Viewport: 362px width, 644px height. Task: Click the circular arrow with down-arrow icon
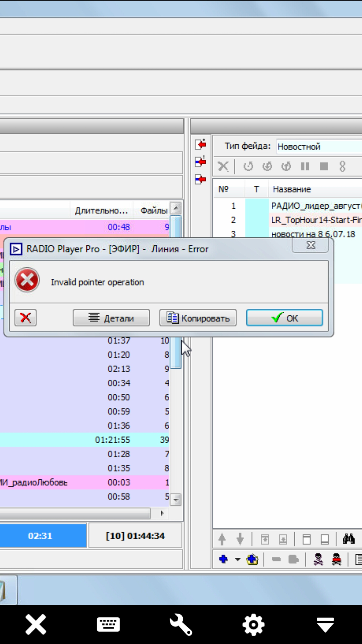267,166
